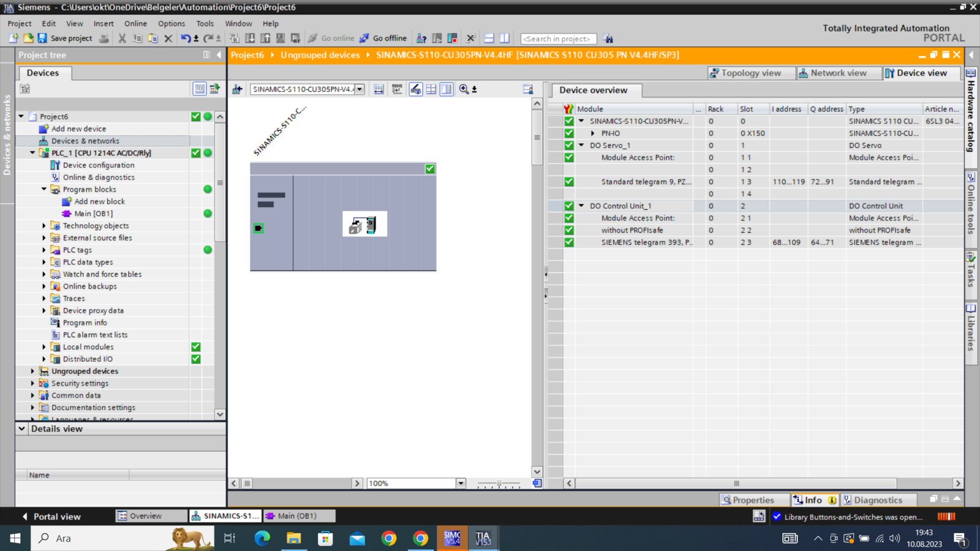
Task: Click the status check for DO Servo_1
Action: [569, 146]
